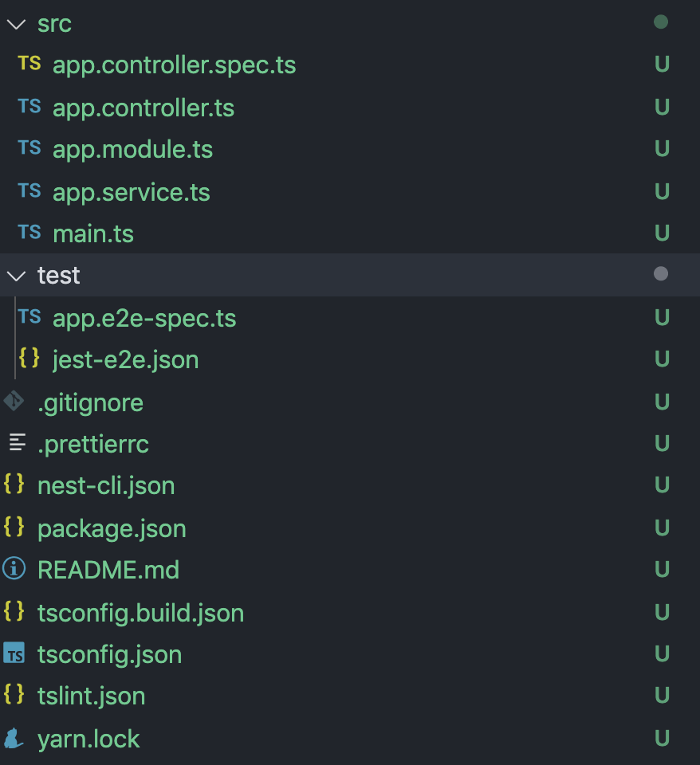This screenshot has height=765, width=700.
Task: Click the yellow TS icon of app.controller.spec.ts
Action: pyautogui.click(x=29, y=64)
